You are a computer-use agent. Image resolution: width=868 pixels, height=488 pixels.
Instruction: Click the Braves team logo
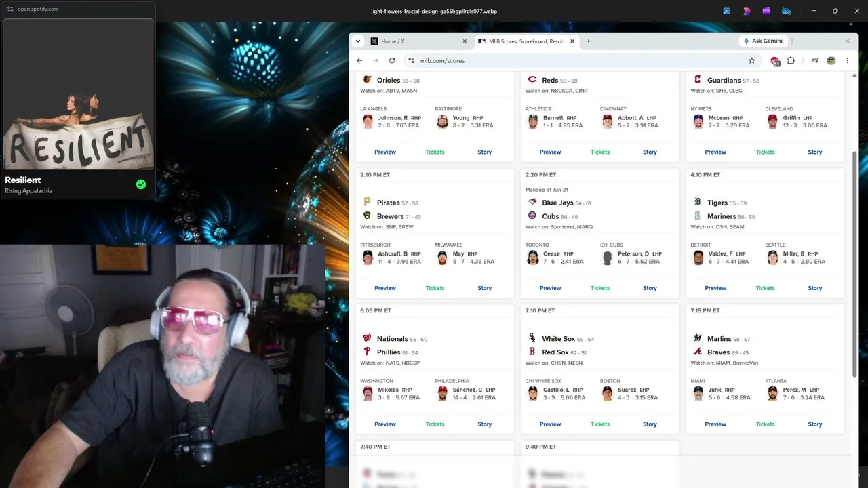tap(697, 352)
